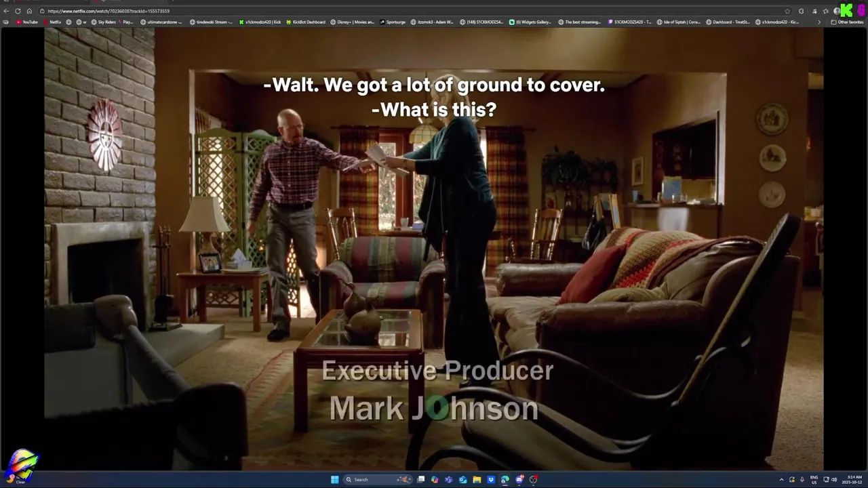
Task: Click the Netflix video to pause playback
Action: [434, 249]
